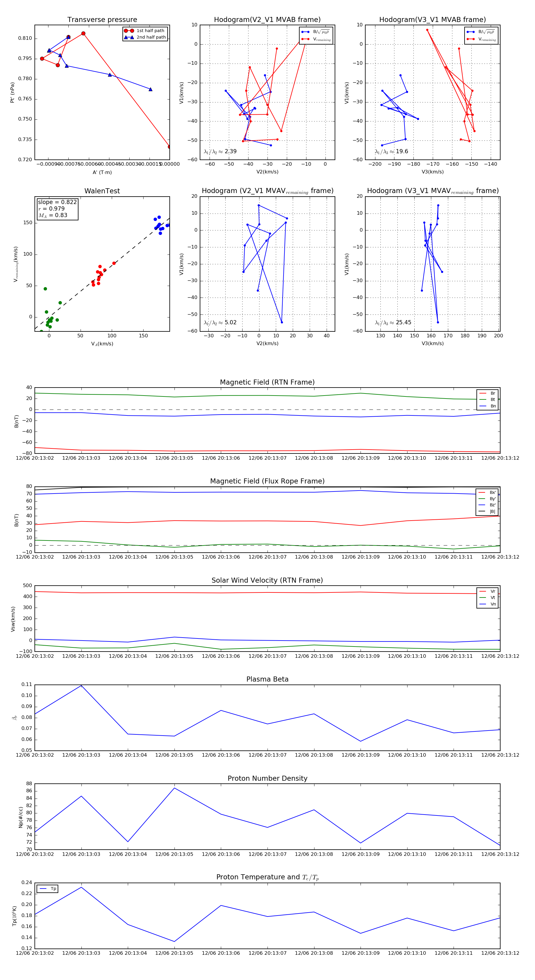Click the "Plasma Beta" plot title

coord(267,679)
